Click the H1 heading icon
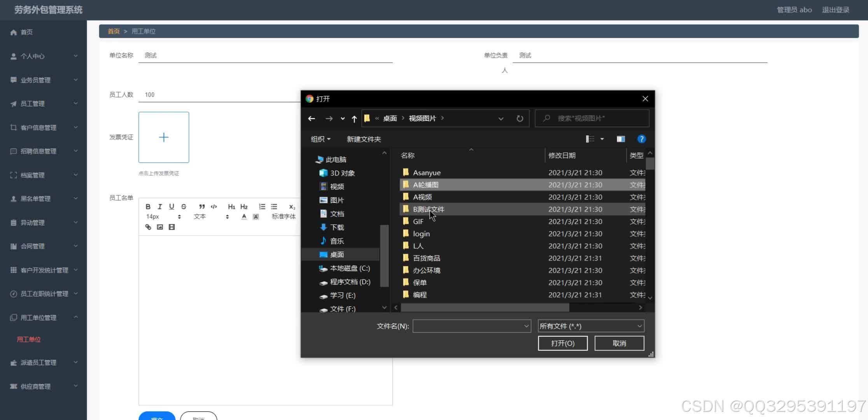Image resolution: width=868 pixels, height=420 pixels. pos(231,206)
